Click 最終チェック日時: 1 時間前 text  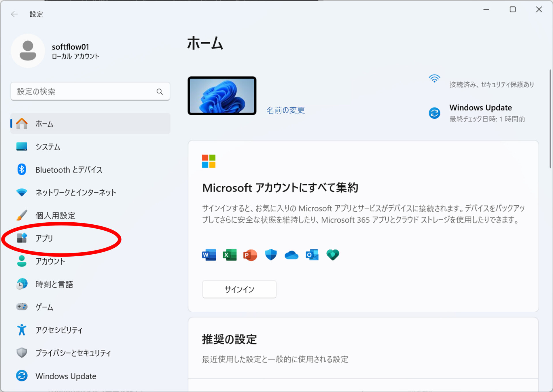coord(487,119)
